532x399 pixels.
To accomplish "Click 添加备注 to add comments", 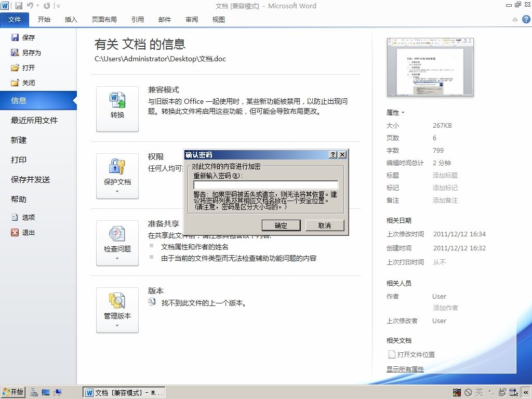I will [445, 201].
